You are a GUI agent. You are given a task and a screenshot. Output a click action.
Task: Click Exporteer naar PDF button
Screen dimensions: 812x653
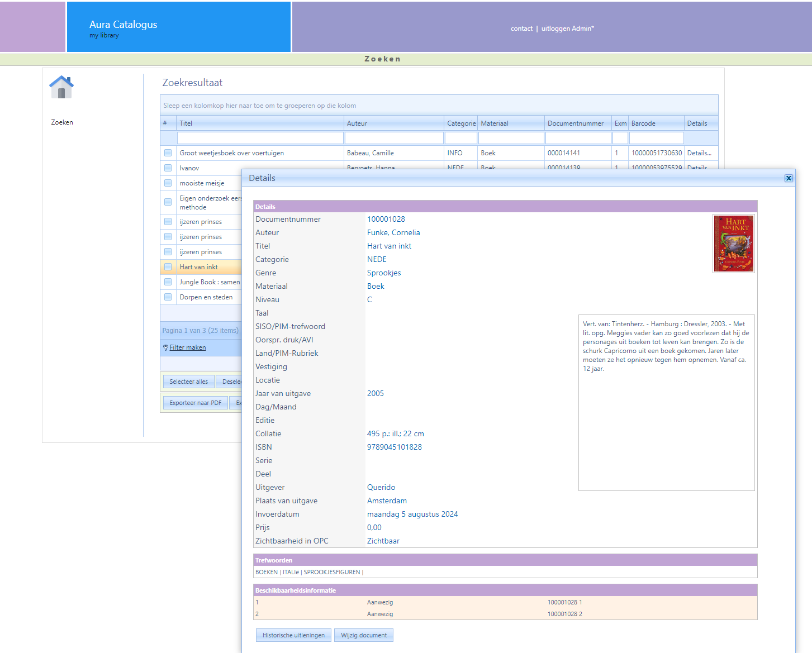(x=195, y=403)
